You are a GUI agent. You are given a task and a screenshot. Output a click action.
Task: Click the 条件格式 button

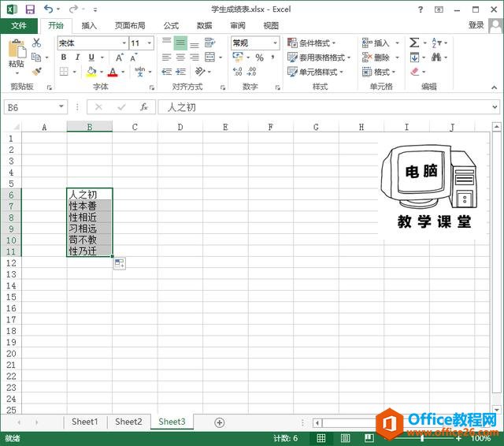coord(312,43)
